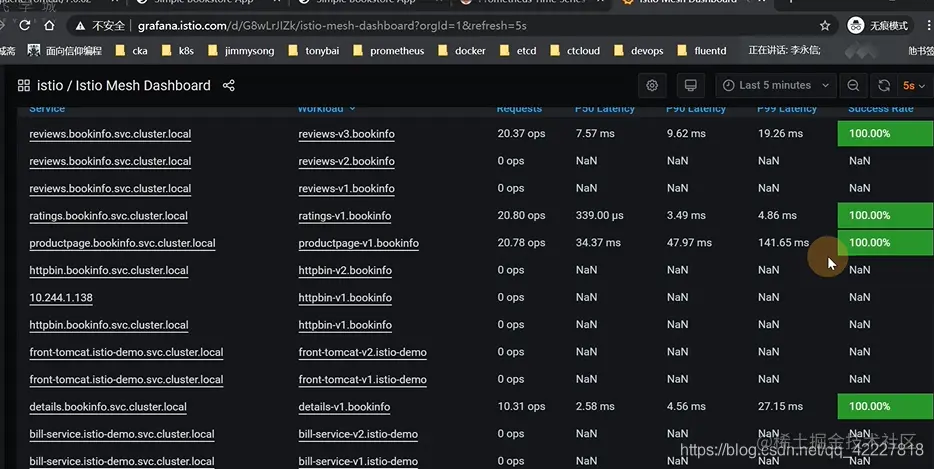Screen dimensions: 934x469
Task: Select green 100.00% success cell for reviews-v3
Action: click(885, 133)
